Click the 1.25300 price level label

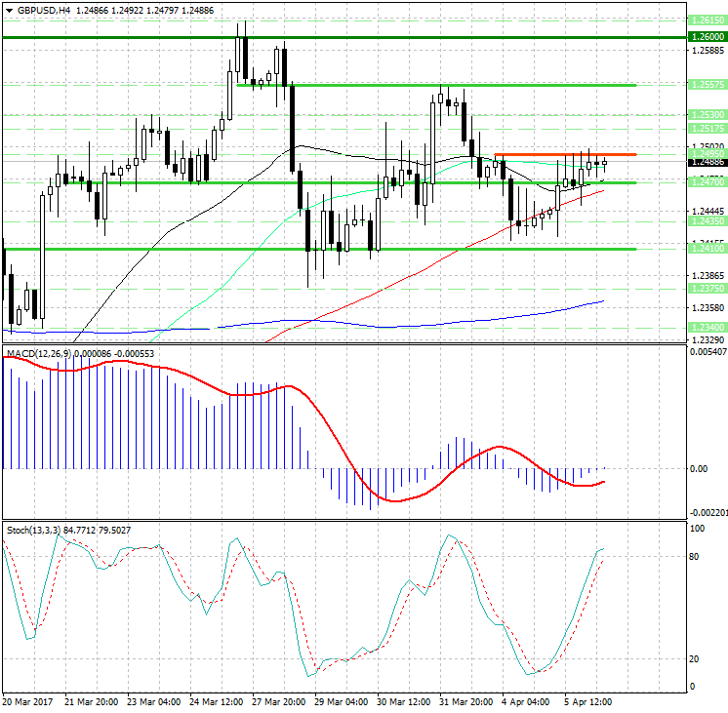[707, 115]
